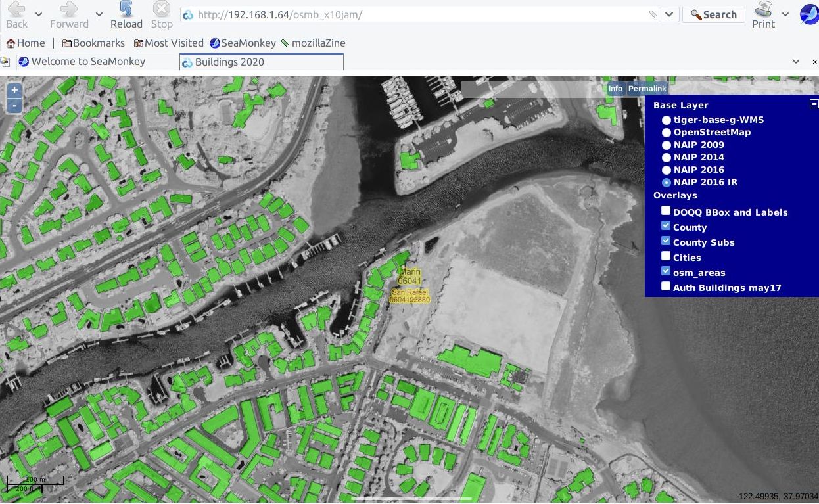Click the map zoom in plus button
The width and height of the screenshot is (819, 504).
click(14, 91)
